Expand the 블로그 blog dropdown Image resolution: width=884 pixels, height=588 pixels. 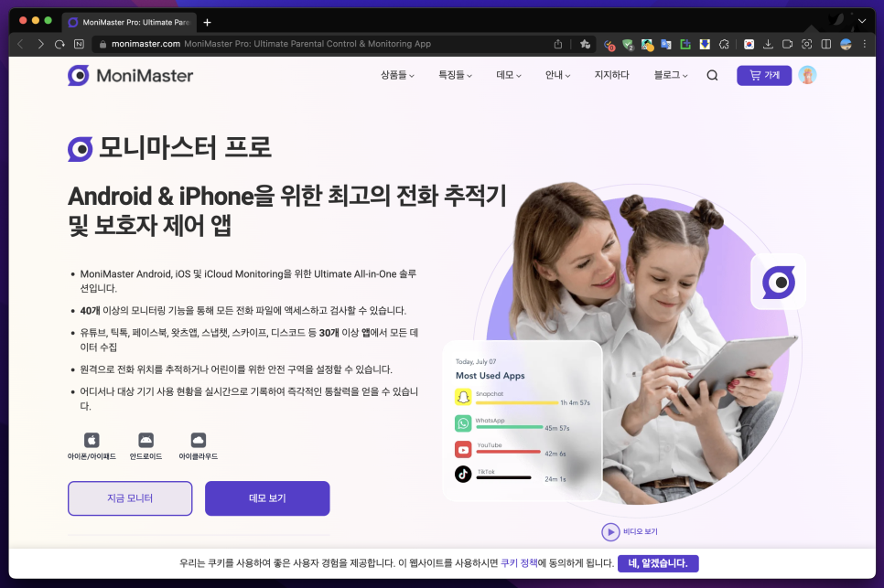pyautogui.click(x=671, y=75)
